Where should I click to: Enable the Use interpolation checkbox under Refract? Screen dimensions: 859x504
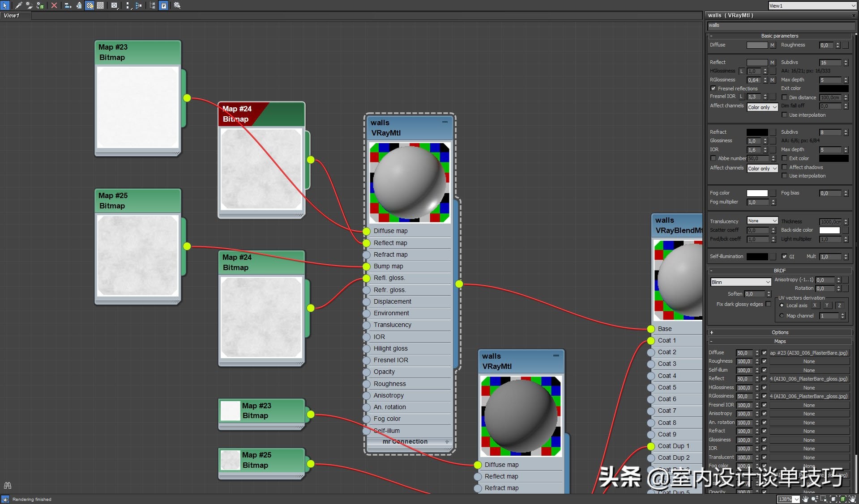point(784,176)
